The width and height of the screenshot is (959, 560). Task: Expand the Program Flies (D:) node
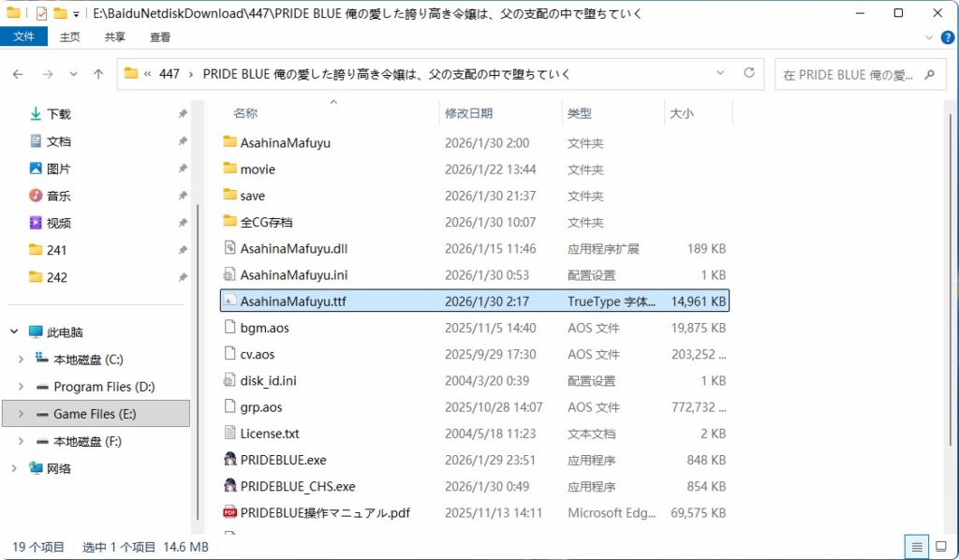[21, 387]
